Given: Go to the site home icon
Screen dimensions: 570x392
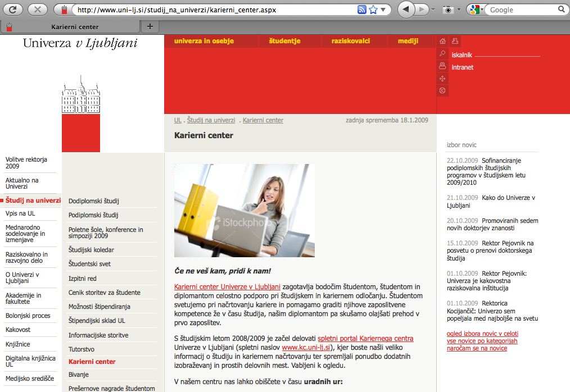Looking at the screenshot, I should click(442, 41).
